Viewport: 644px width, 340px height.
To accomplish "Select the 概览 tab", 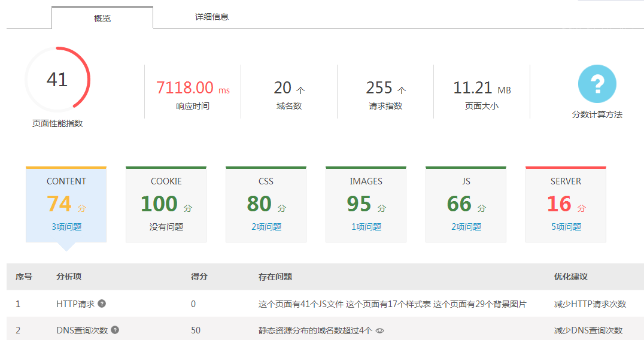I will coord(102,19).
